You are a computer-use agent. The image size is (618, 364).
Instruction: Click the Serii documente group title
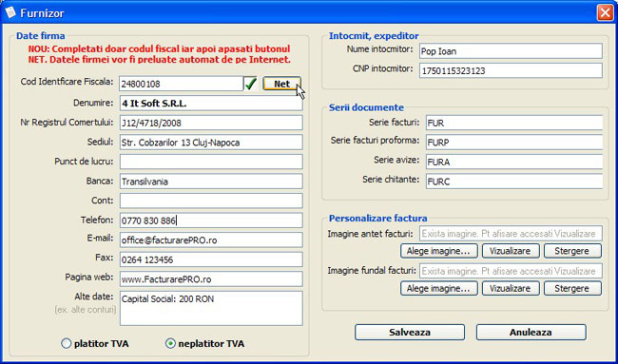[x=366, y=107]
